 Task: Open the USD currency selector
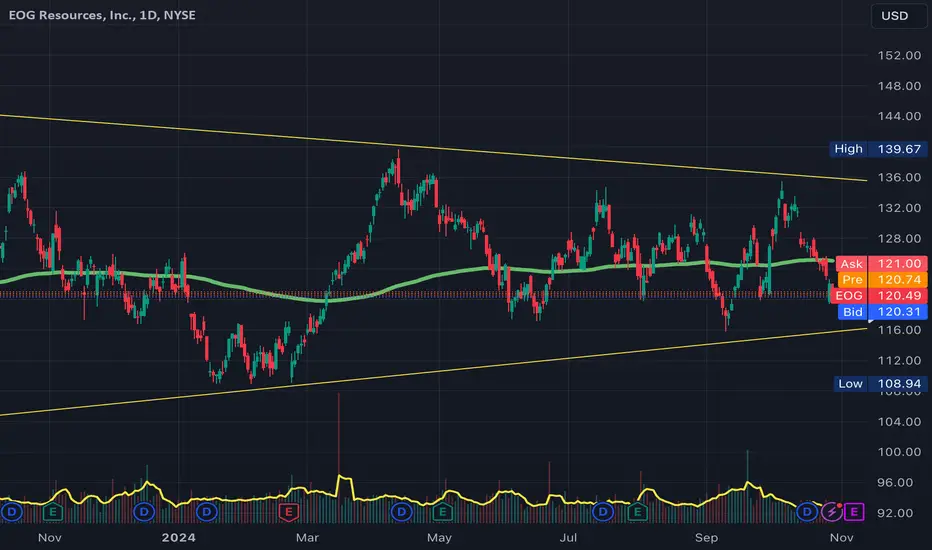[895, 16]
